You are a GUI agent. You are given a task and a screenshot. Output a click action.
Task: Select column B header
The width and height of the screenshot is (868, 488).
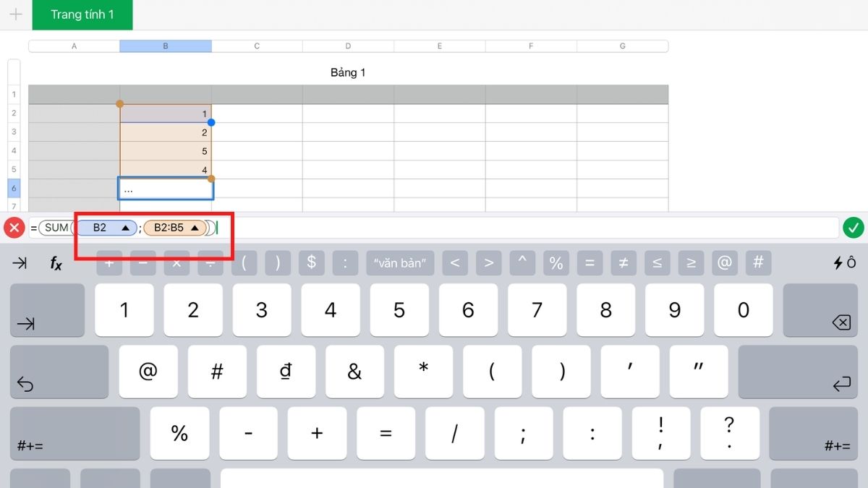[x=166, y=46]
